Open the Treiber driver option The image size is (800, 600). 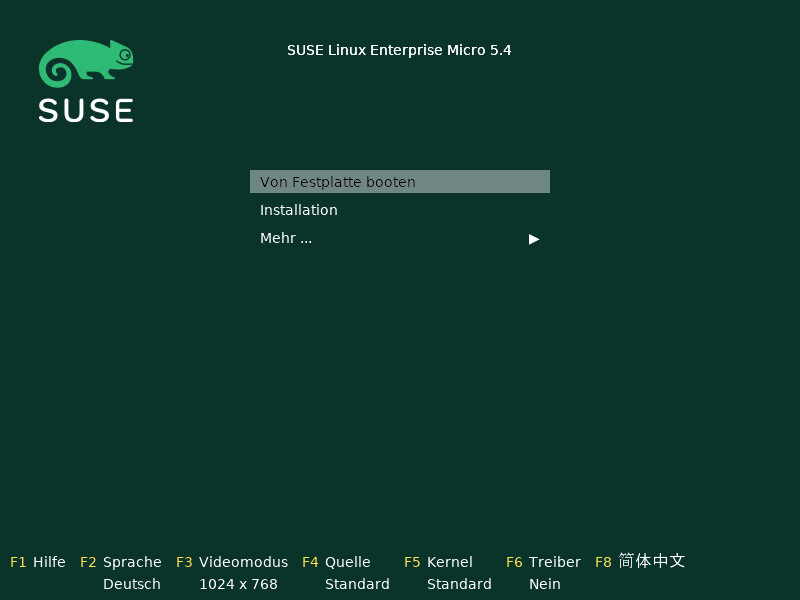coord(554,562)
